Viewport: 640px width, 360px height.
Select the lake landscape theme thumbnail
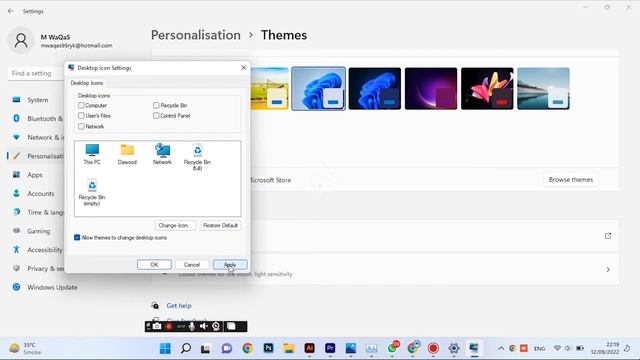(543, 89)
